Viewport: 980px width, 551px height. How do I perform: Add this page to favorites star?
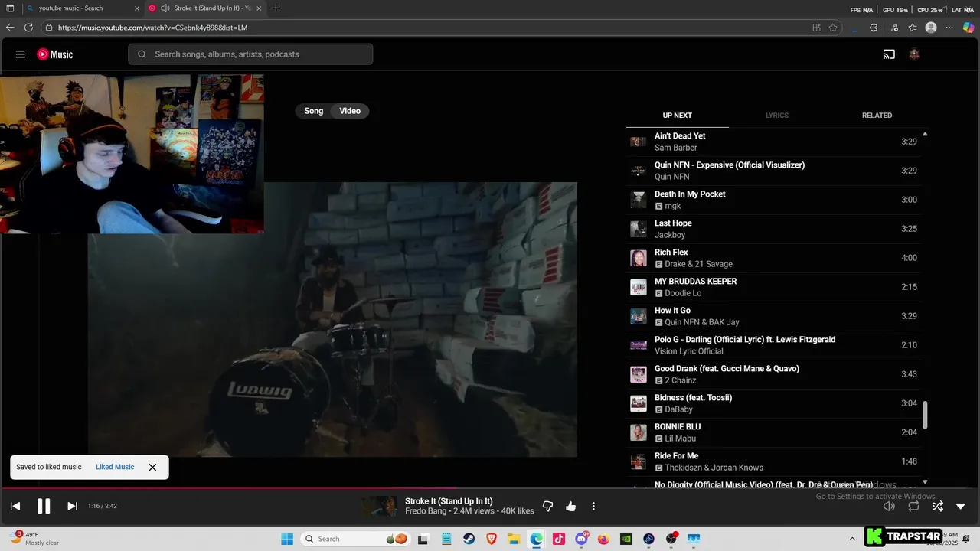pos(833,28)
